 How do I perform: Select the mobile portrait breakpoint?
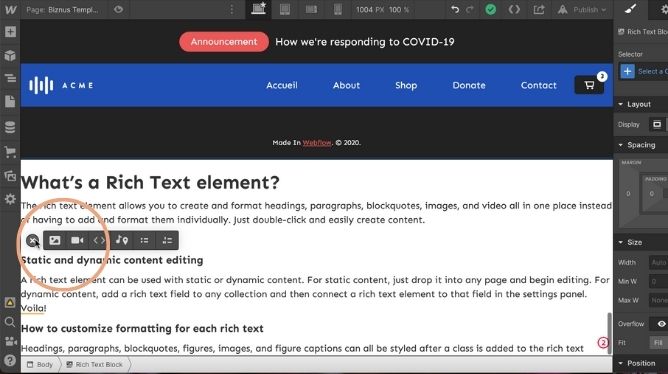[x=338, y=9]
